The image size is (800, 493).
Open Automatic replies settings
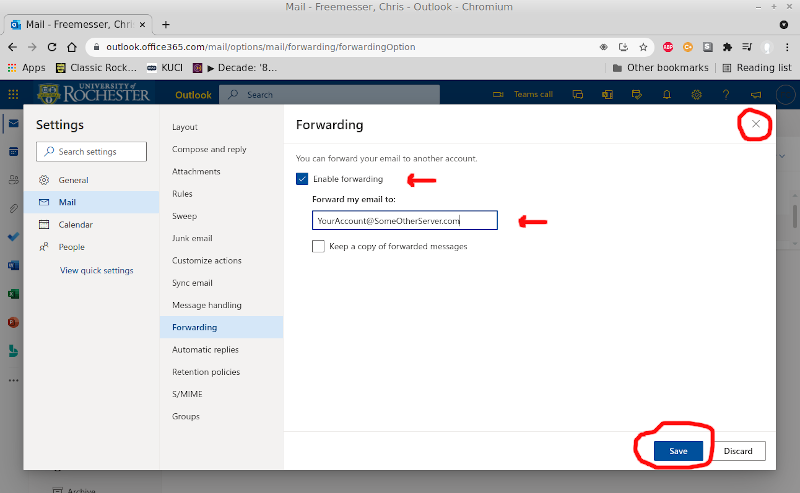tap(205, 350)
